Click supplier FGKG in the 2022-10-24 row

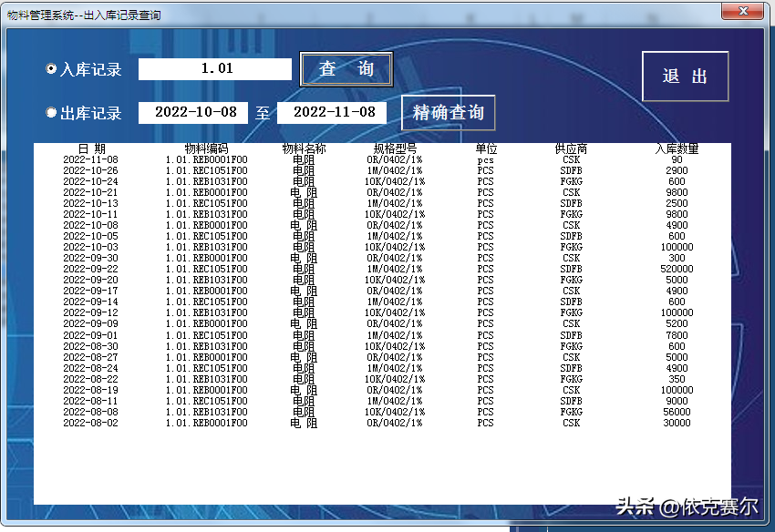click(x=571, y=181)
